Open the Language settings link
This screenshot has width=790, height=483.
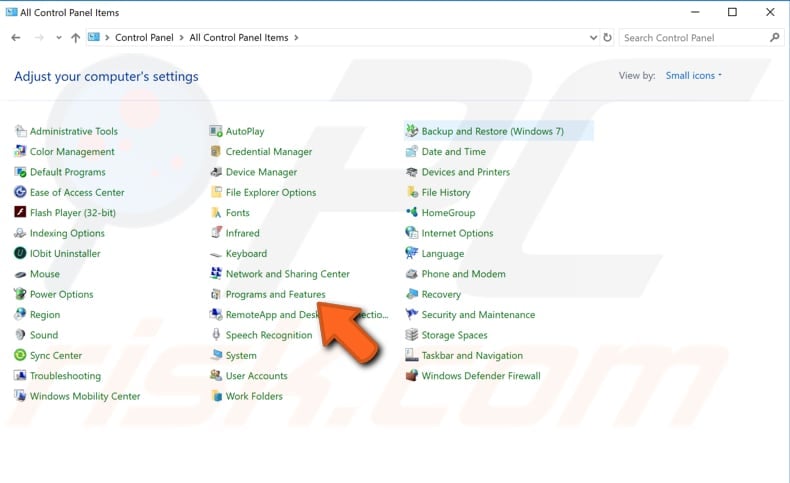pyautogui.click(x=443, y=254)
